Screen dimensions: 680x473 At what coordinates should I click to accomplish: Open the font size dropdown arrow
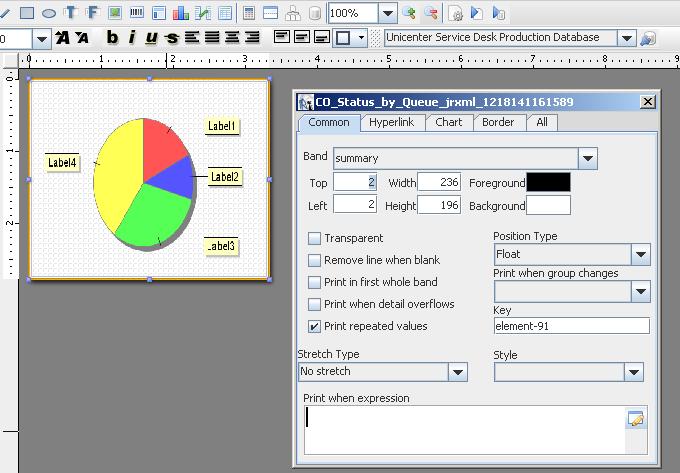(x=42, y=39)
